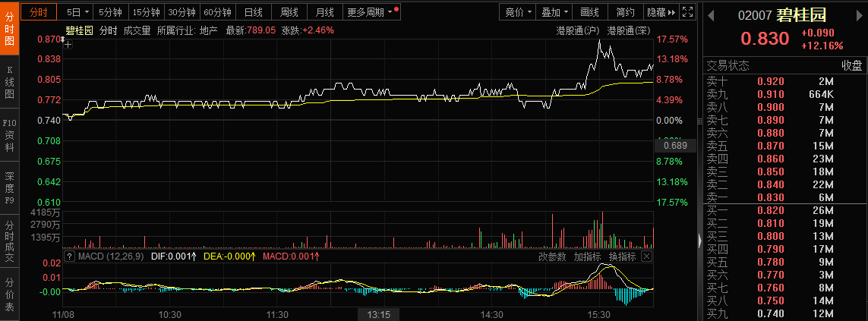This screenshot has height=321, width=868.
Task: Select the 卖十 0.920 order row
Action: [x=785, y=80]
